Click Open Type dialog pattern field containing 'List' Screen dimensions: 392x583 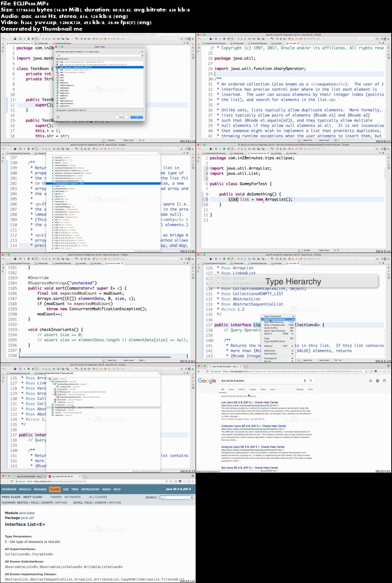click(100, 56)
